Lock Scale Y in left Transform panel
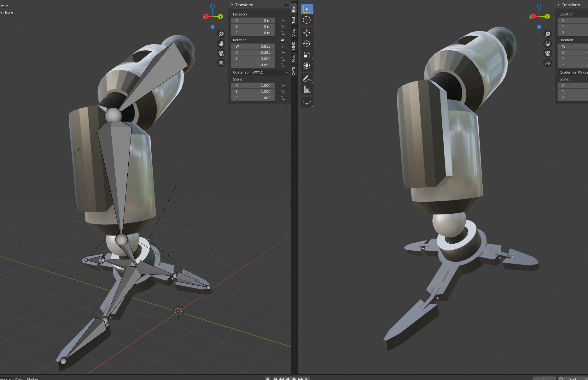Screen dimensions: 588x380 pos(283,92)
